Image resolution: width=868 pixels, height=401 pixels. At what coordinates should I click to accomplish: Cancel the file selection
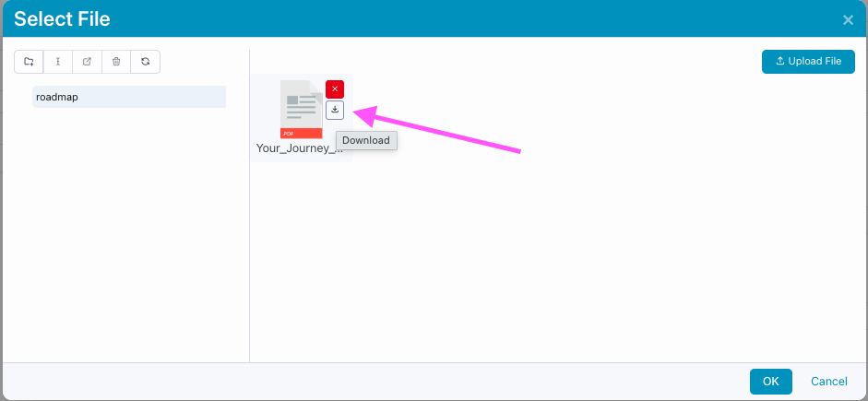tap(828, 382)
